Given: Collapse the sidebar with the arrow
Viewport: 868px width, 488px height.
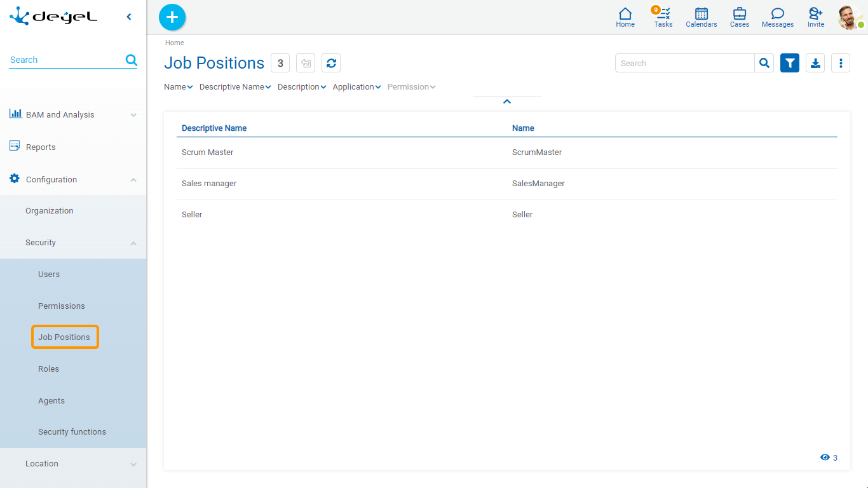Looking at the screenshot, I should (x=129, y=17).
